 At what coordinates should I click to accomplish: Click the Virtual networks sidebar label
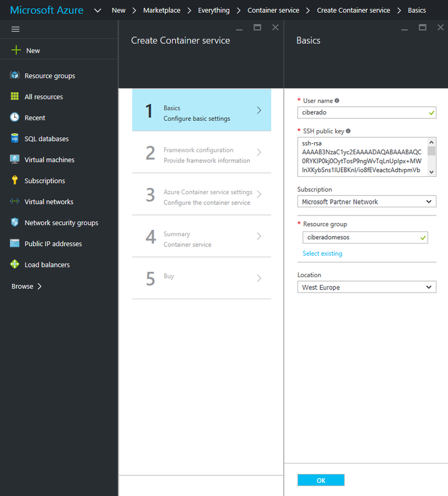point(48,202)
